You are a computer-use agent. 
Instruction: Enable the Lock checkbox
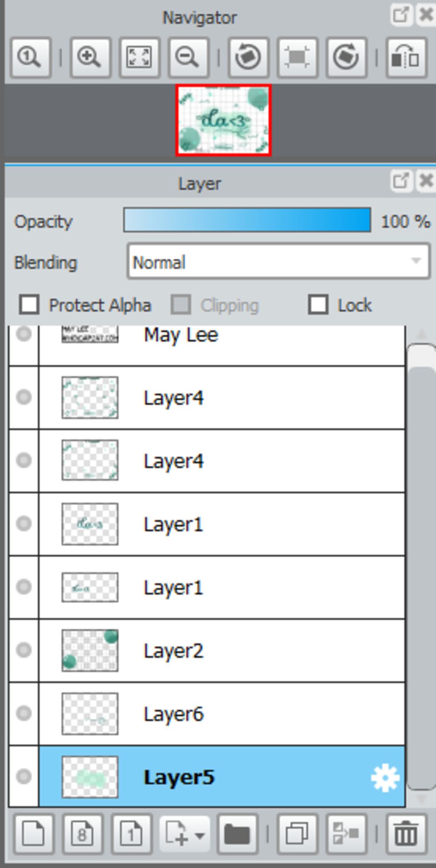318,305
